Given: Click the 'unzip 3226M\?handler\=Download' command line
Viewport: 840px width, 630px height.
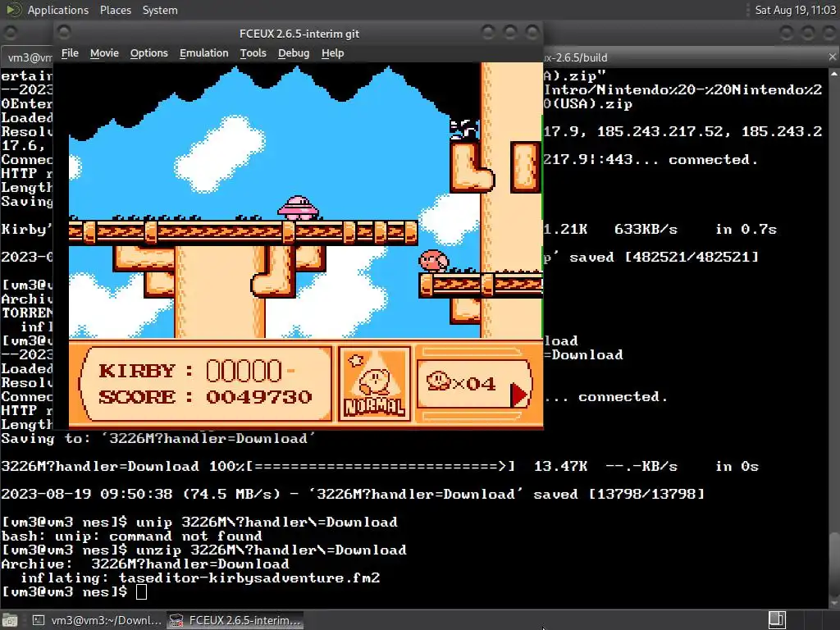Looking at the screenshot, I should click(x=271, y=550).
